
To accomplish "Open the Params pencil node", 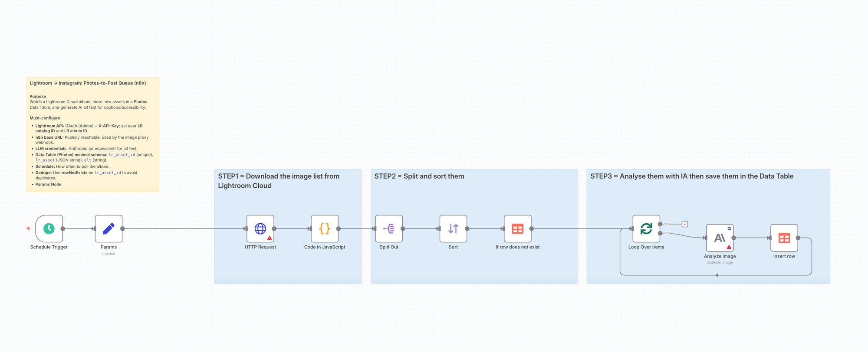I will click(108, 228).
